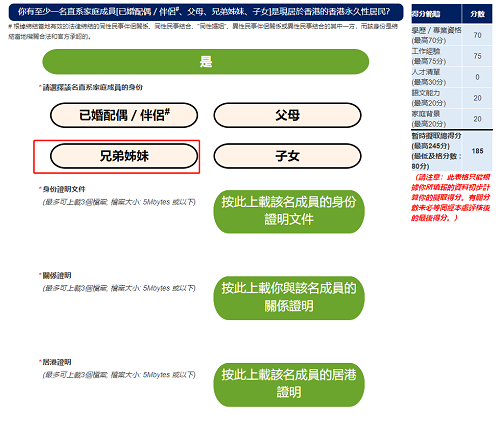Upload the member's 身份證明文件
This screenshot has height=443, width=500.
pos(289,211)
